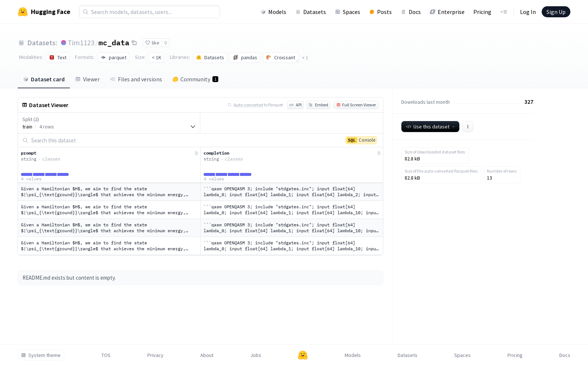Screen dimensions: 588x368
Task: Select the <1K size tag
Action: 157,57
